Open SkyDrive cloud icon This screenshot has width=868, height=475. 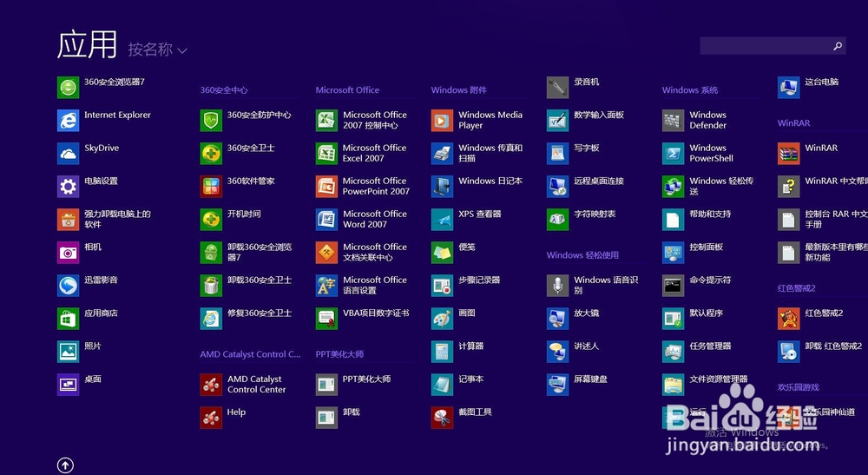coord(68,154)
